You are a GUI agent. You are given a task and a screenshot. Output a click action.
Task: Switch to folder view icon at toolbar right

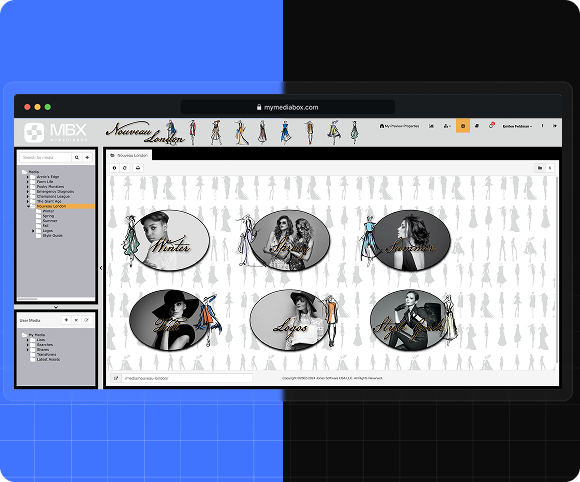tap(540, 168)
